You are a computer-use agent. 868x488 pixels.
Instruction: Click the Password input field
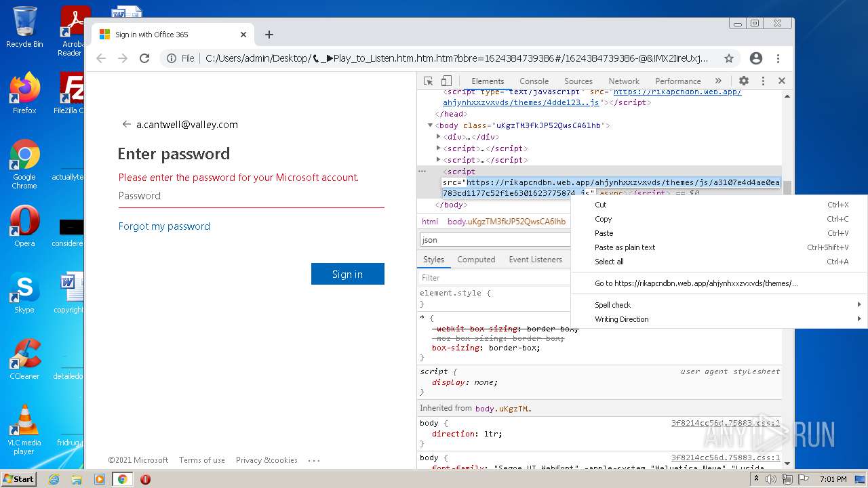[x=251, y=196]
